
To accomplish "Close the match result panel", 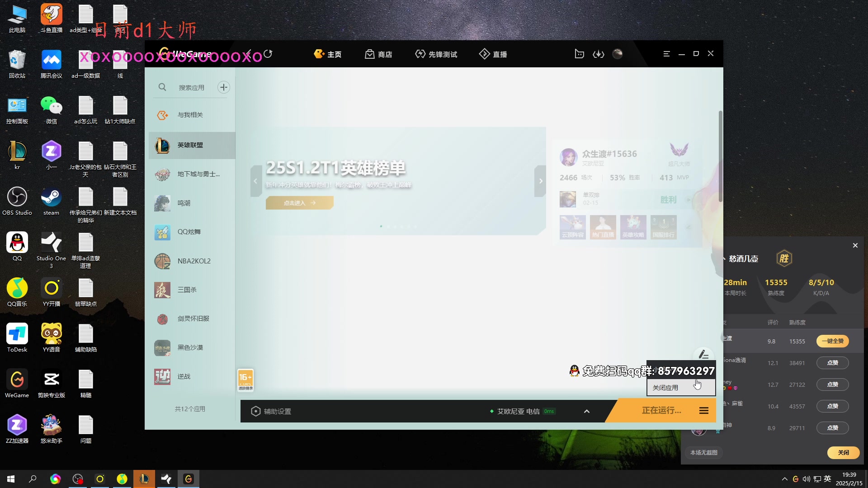I will coord(855,245).
